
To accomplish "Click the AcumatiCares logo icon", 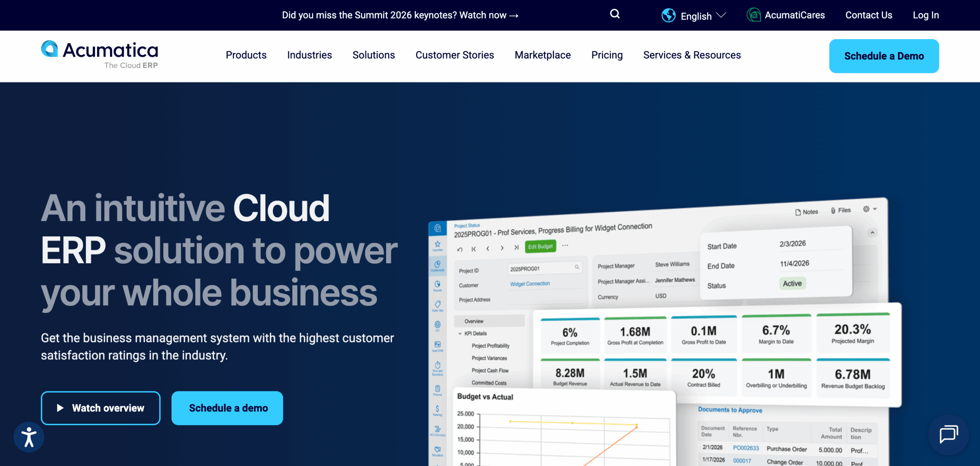I will 753,15.
